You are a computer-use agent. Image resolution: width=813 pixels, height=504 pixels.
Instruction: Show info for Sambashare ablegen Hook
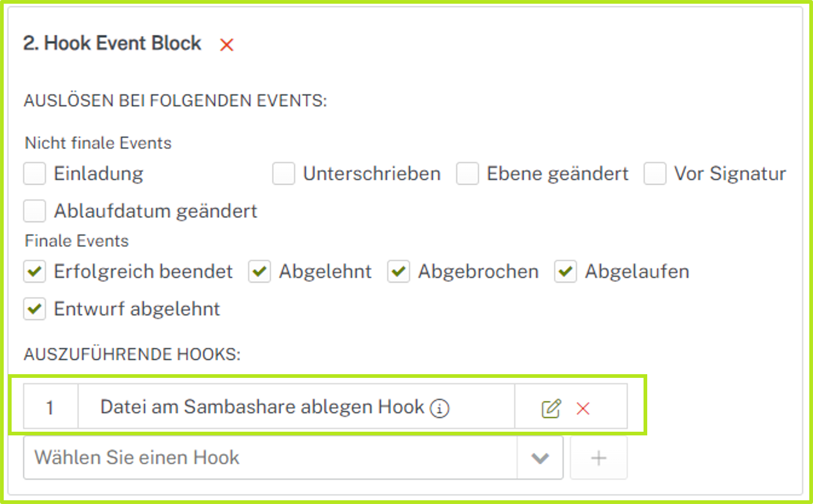click(440, 408)
